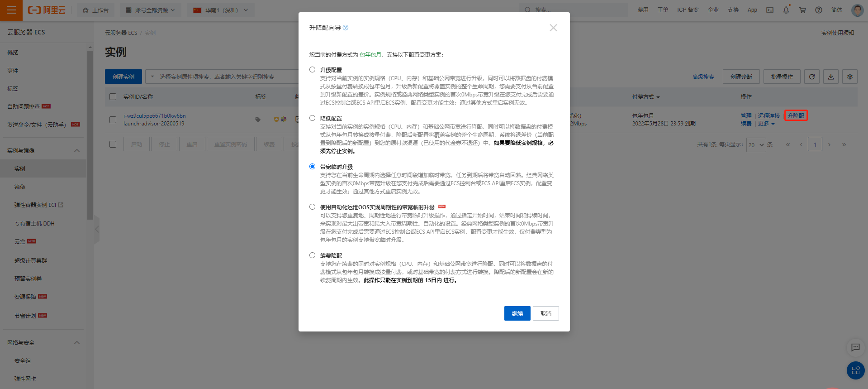Open instance i-wz9cul5pe6671b0kw6bn link
868x389 pixels.
click(154, 116)
